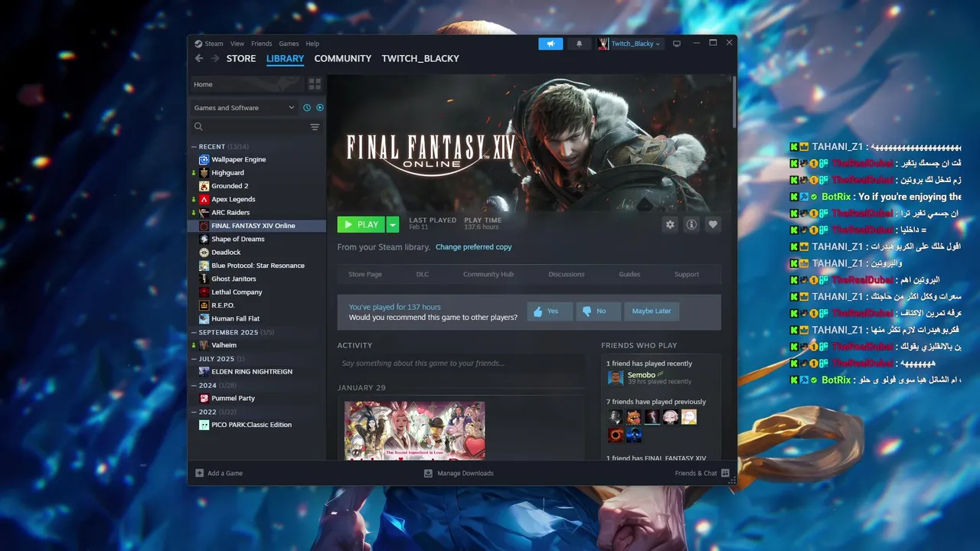This screenshot has height=551, width=980.
Task: Click the green PLAY button
Action: [x=361, y=224]
